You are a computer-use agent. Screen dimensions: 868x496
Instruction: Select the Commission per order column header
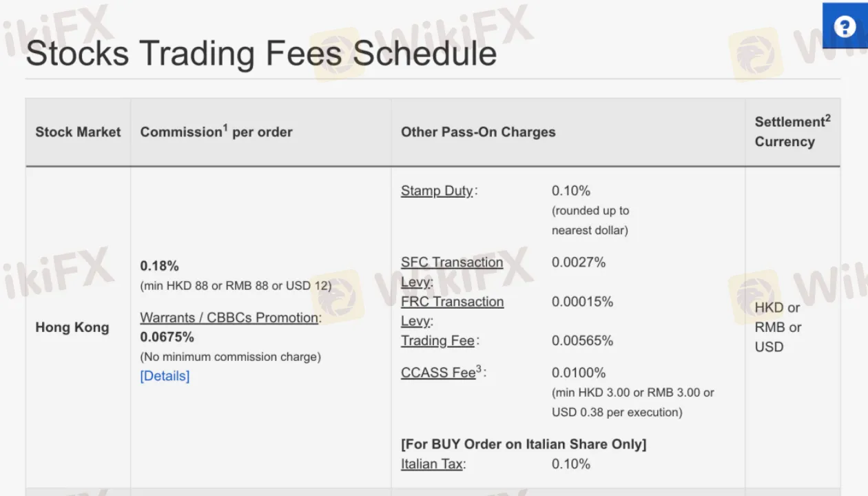(216, 132)
